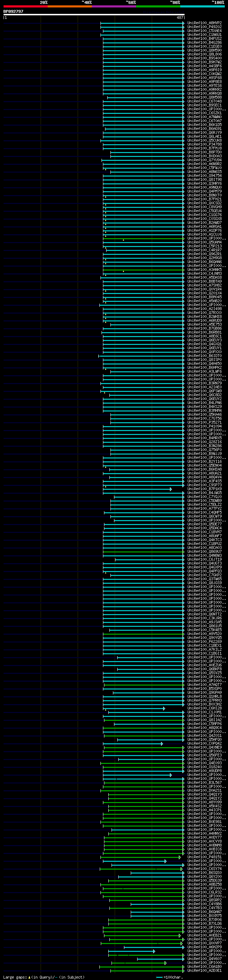228x980 pixels.
Task: Click the purple ~60% identity legend segment
Action: coord(114,6)
